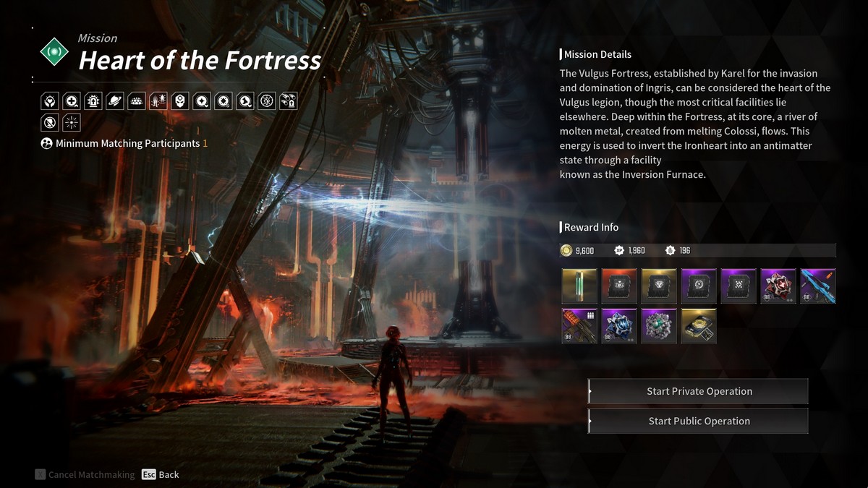Screen dimensions: 868x488
Task: Select the armored helmet modifier icon
Action: coord(179,101)
